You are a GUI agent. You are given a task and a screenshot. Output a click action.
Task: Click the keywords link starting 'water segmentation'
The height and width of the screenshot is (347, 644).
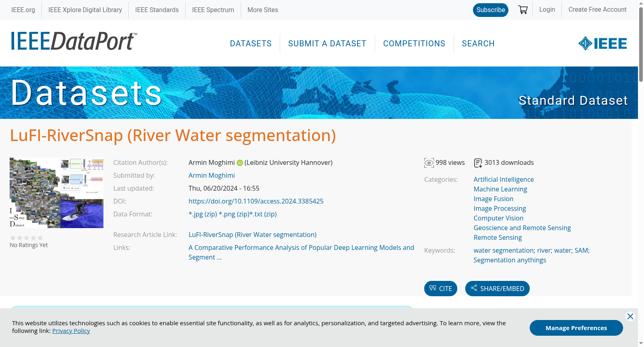point(531,255)
